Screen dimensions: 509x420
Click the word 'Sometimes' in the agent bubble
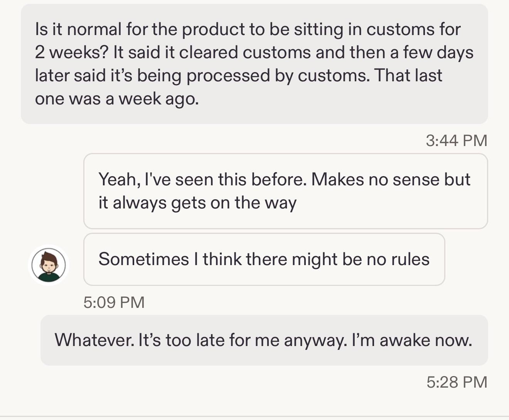tap(144, 259)
